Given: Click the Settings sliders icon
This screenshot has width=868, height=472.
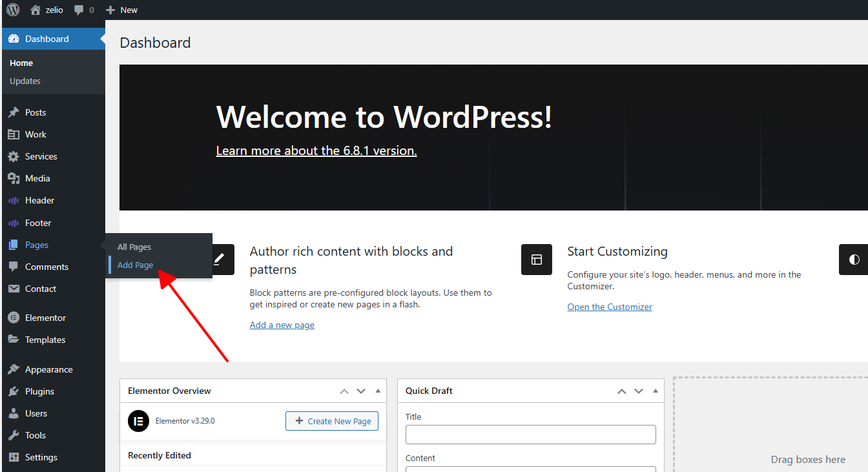Looking at the screenshot, I should [14, 457].
